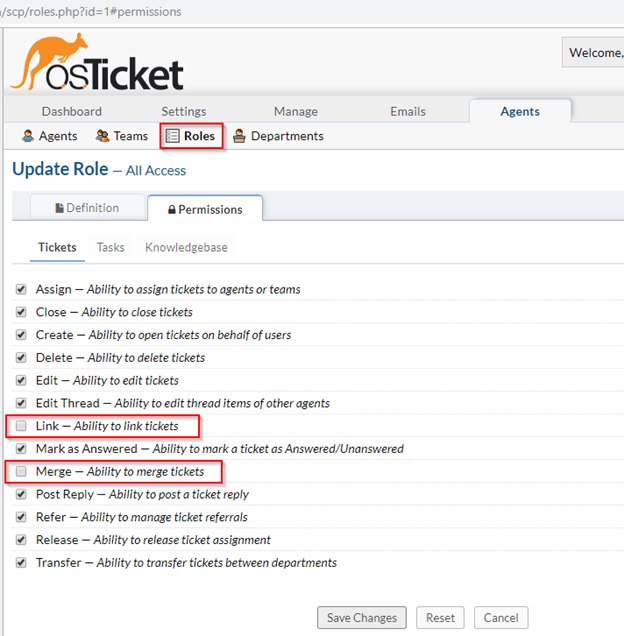Image resolution: width=624 pixels, height=636 pixels.
Task: Select the Roles list icon
Action: 173,136
